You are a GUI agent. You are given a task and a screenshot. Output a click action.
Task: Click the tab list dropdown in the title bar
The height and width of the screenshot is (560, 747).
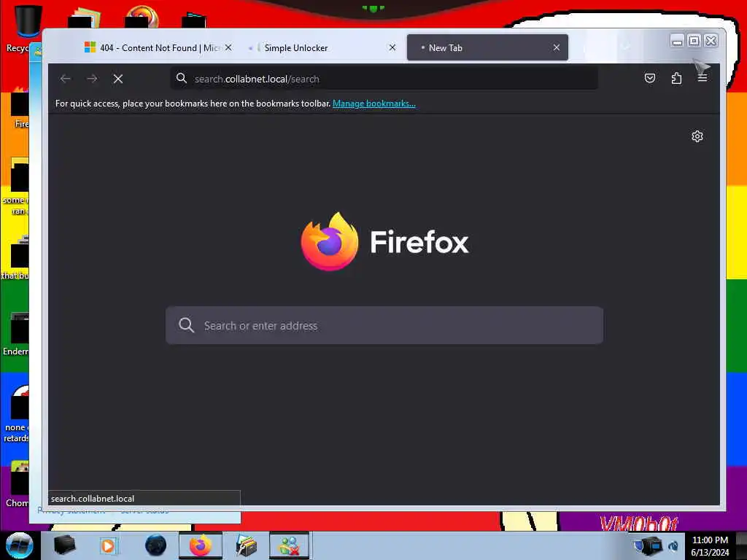click(626, 47)
